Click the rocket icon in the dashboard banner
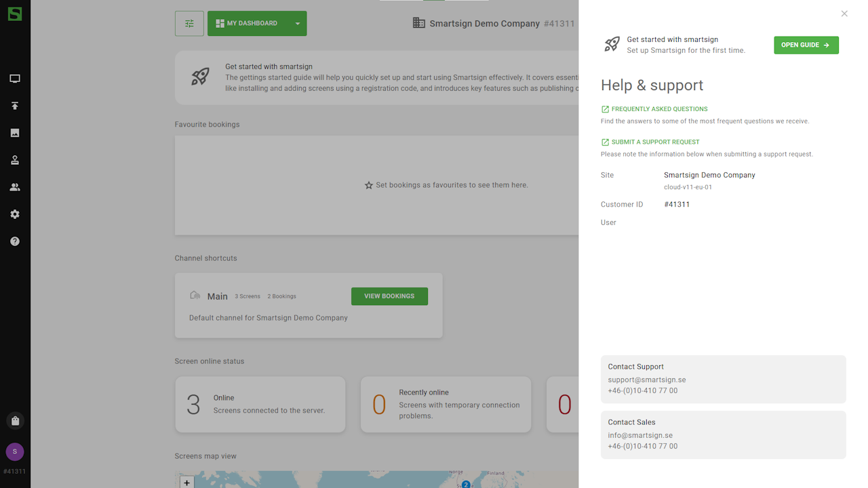Viewport: 868px width, 488px height. point(200,76)
